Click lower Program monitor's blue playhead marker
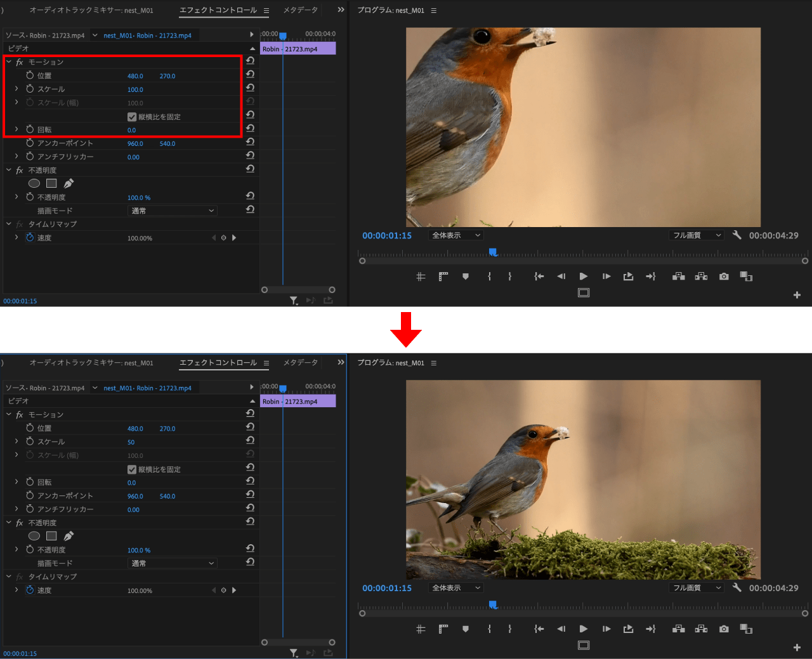 [492, 605]
